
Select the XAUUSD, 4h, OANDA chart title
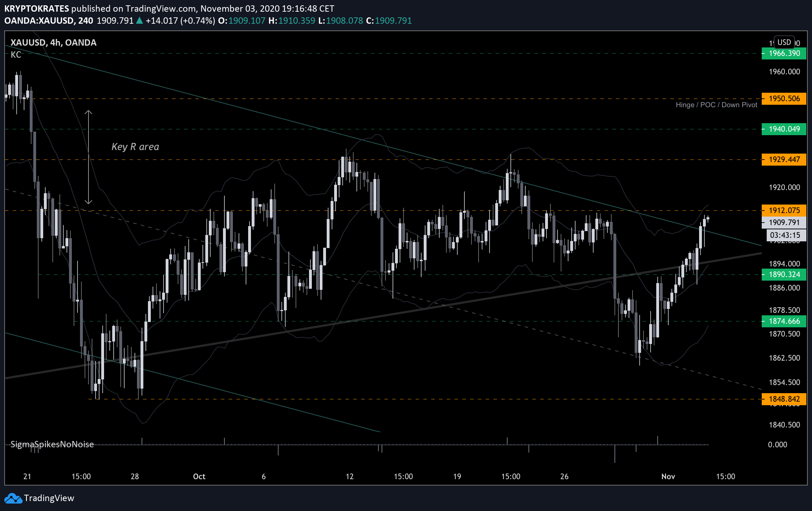click(53, 42)
